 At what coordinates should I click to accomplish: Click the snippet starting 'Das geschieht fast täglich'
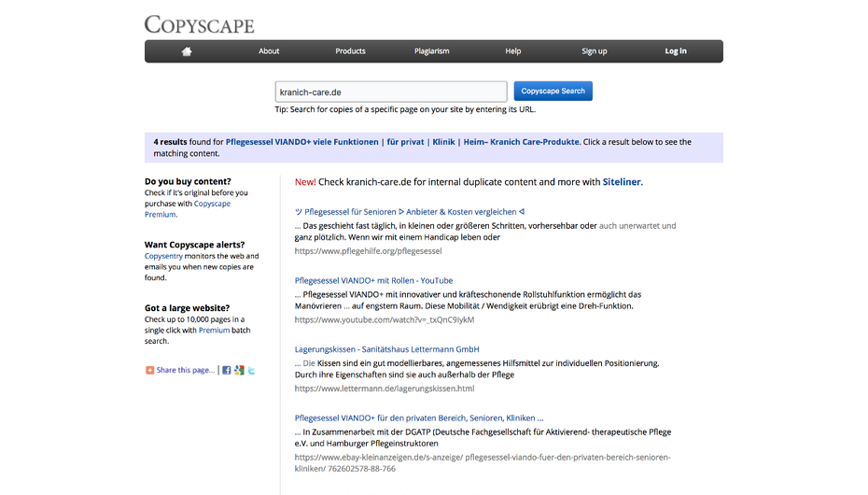coord(485,232)
